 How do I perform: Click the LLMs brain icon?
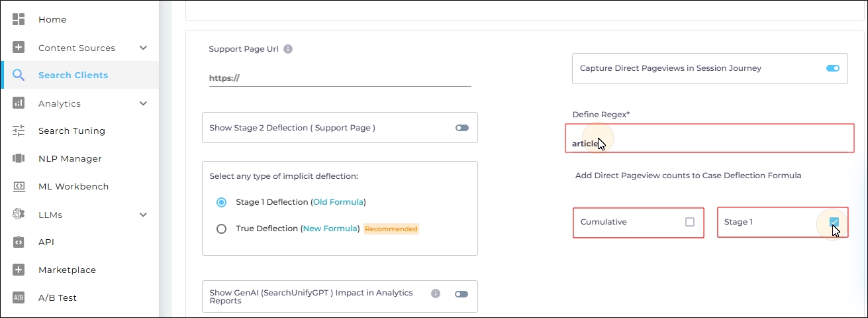[x=19, y=214]
